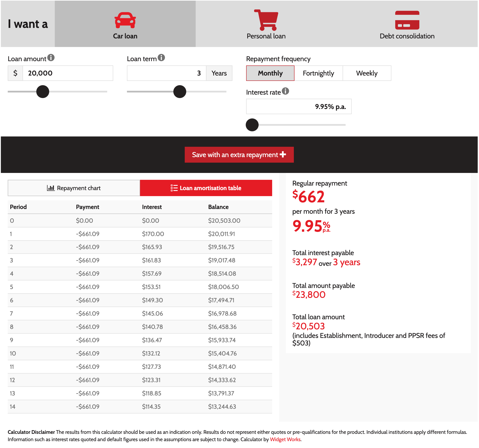479x448 pixels.
Task: Select Weekly repayment frequency
Action: [367, 73]
